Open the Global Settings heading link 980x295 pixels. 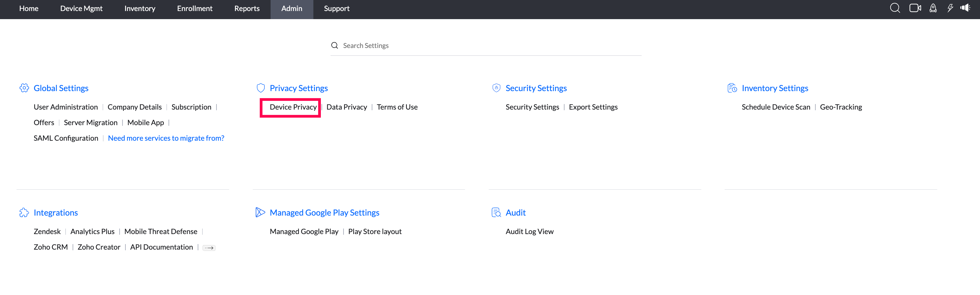click(x=61, y=88)
